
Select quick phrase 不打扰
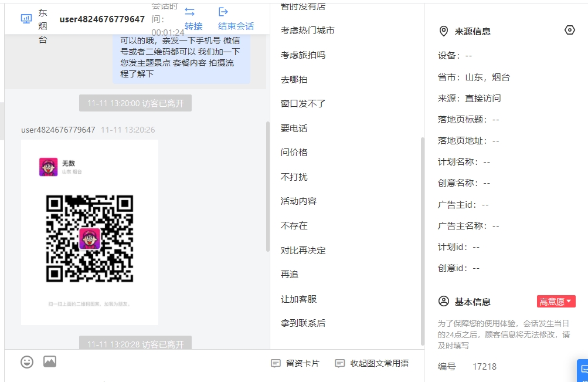tap(294, 177)
